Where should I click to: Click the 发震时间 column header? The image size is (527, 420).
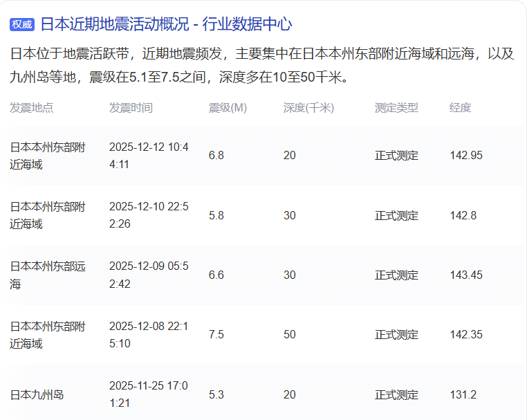coord(131,108)
